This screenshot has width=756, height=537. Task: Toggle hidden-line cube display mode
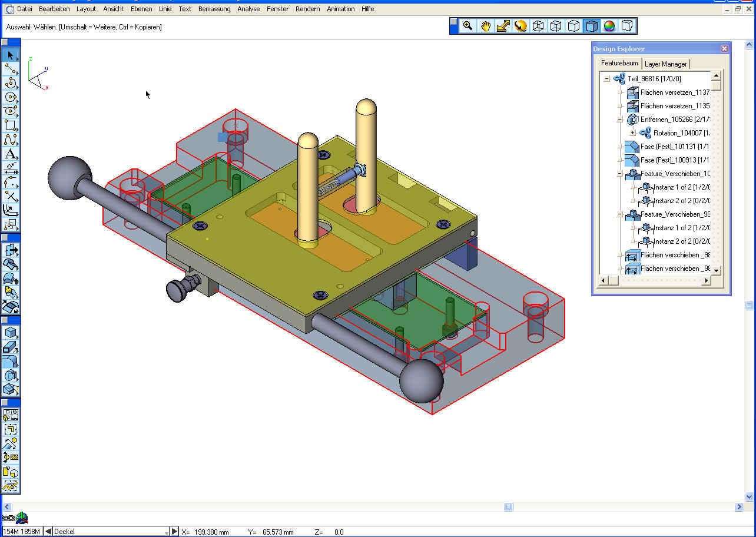click(556, 26)
